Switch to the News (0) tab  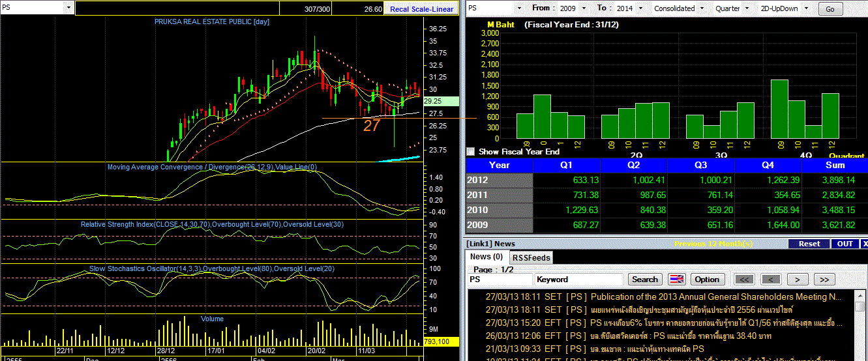486,257
